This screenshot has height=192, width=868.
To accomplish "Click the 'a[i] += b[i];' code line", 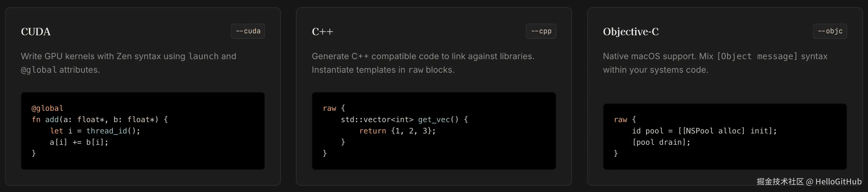I will coord(79,142).
